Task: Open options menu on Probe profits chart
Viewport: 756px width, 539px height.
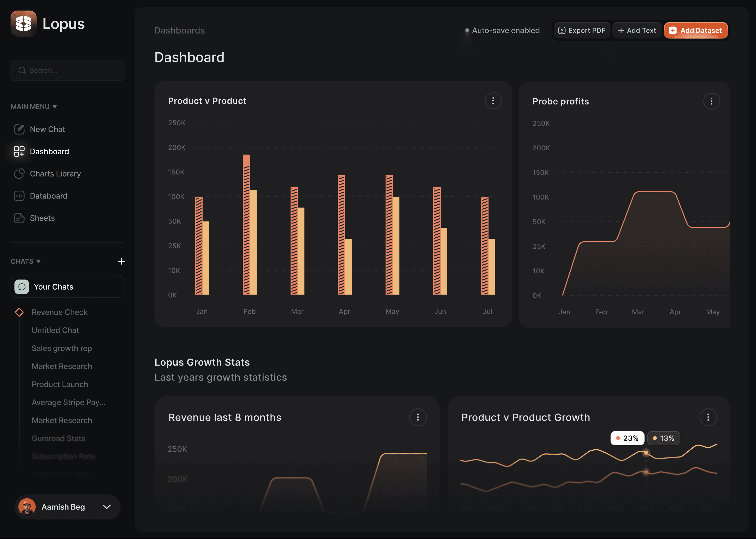Action: coord(711,101)
